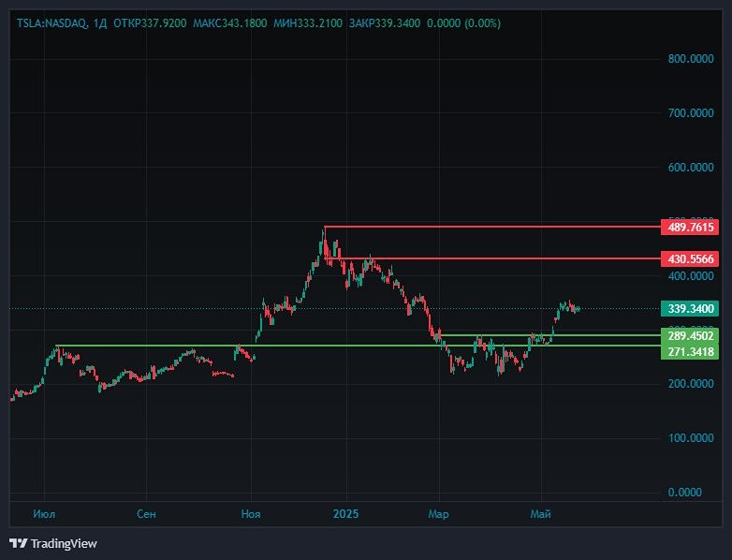Click the ОТКР337.9200 open value
This screenshot has height=560, width=732.
coord(150,23)
